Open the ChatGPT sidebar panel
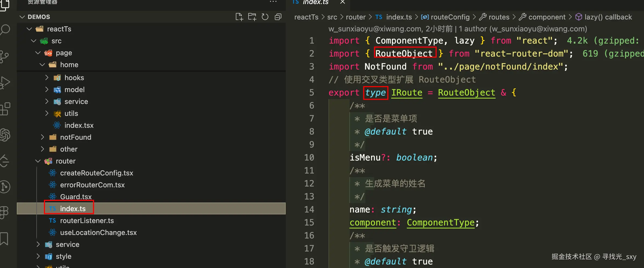Screen dimensions: 644x268 click(5, 135)
